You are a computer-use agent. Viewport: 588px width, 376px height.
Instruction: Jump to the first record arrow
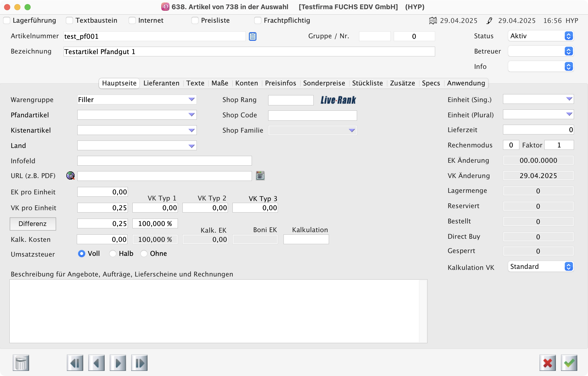pos(75,363)
